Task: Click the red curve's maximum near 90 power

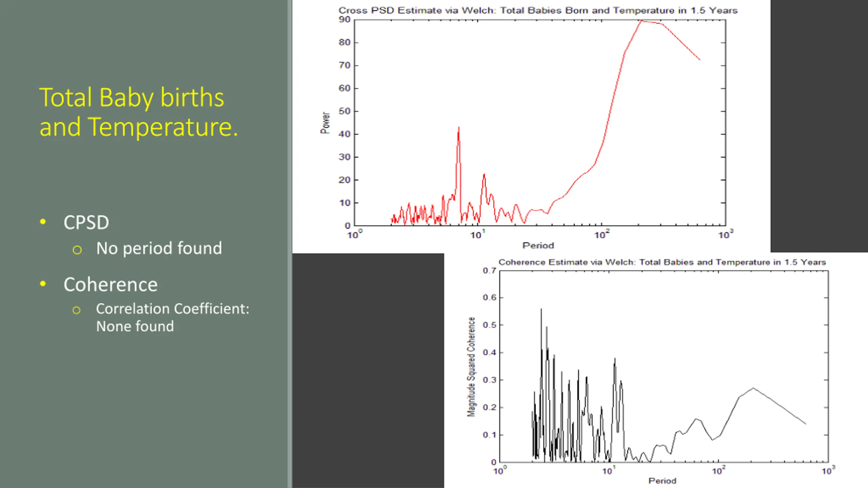Action: (641, 21)
